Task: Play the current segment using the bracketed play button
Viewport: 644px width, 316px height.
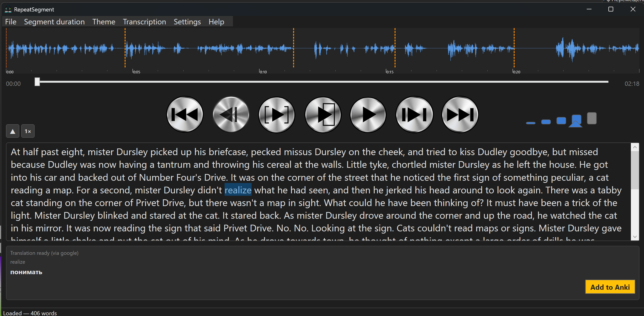Action: click(x=276, y=115)
